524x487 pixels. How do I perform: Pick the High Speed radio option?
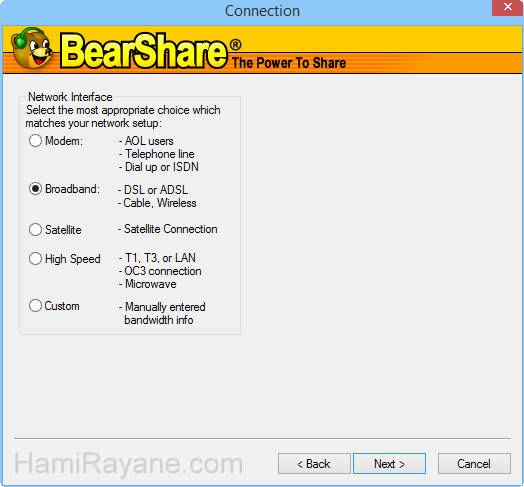[35, 258]
